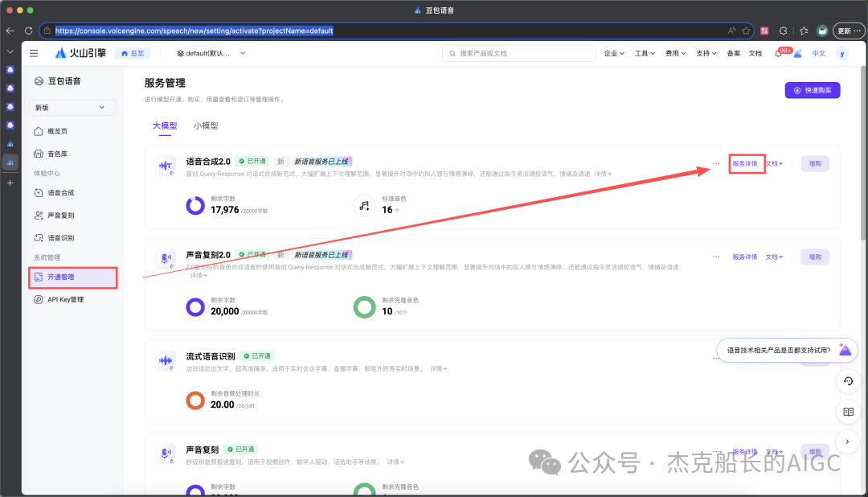Screen dimensions: 868x497
Task: Add a new tab in the browser sidebar
Action: coord(10,183)
